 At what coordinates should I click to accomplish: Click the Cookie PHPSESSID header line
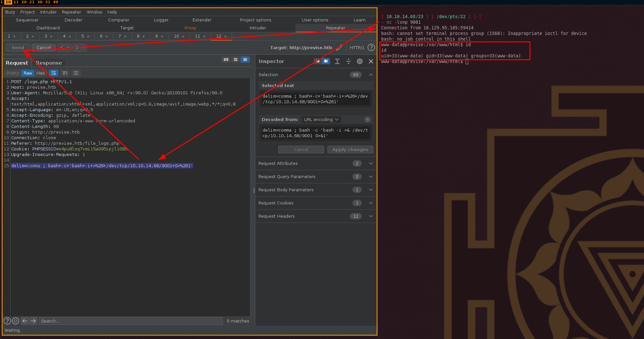point(69,149)
